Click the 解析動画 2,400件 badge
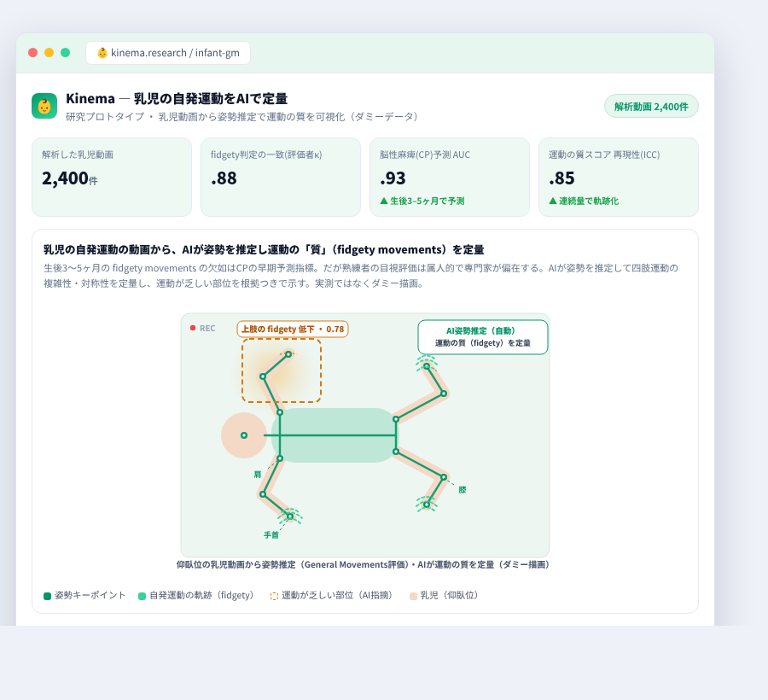Viewport: 768px width, 700px height. coord(651,107)
